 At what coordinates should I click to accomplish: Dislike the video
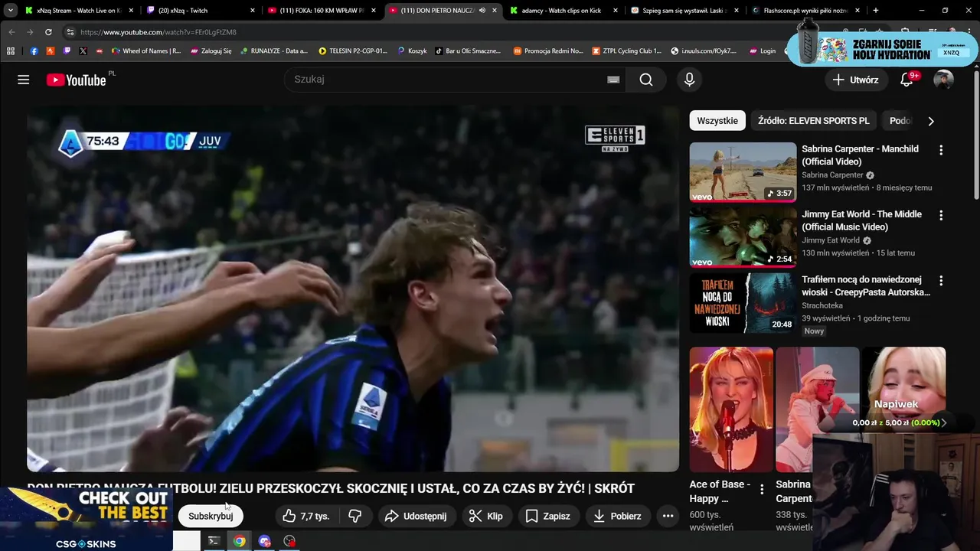(x=355, y=516)
